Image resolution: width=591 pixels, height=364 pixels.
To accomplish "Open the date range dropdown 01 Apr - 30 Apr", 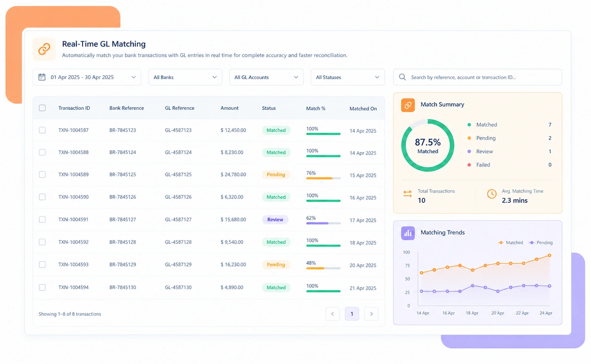I will click(87, 77).
